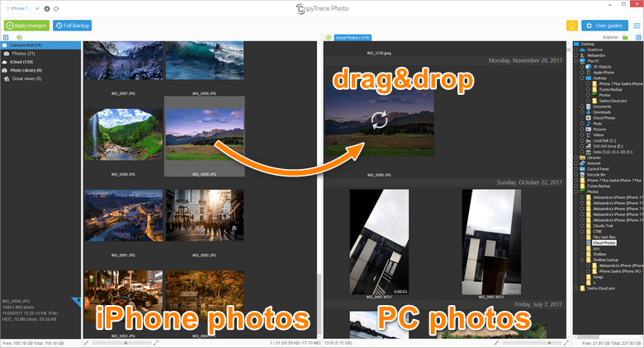Click the green add album icon above the album list
The width and height of the screenshot is (644, 348).
[x=19, y=37]
